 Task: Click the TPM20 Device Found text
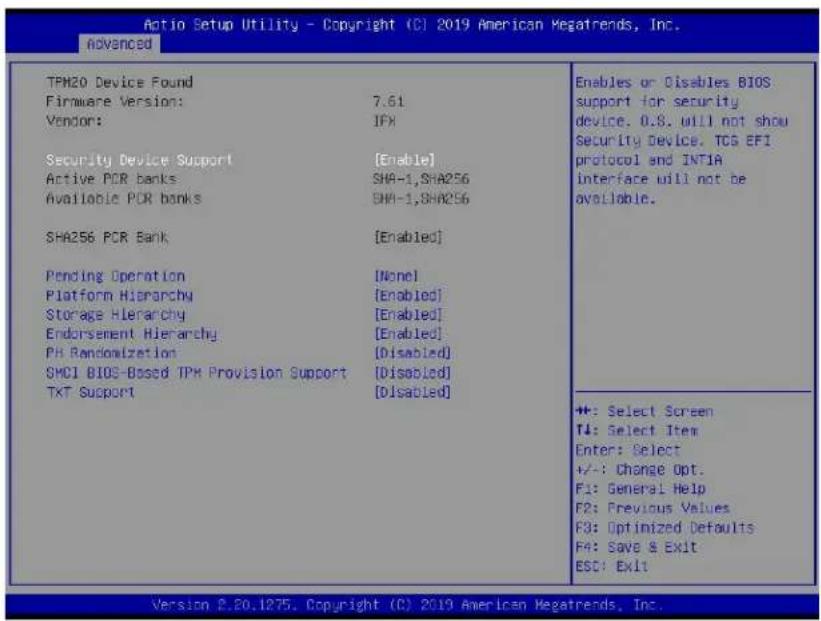tap(119, 83)
